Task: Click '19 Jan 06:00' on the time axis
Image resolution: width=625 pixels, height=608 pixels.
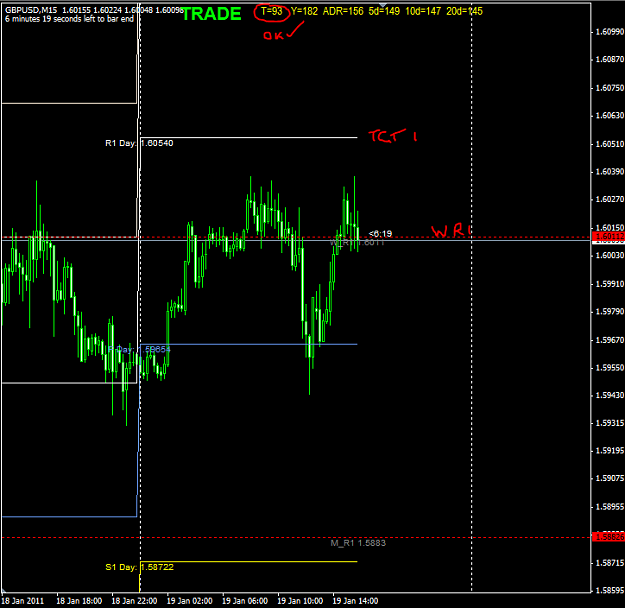Action: 245,601
